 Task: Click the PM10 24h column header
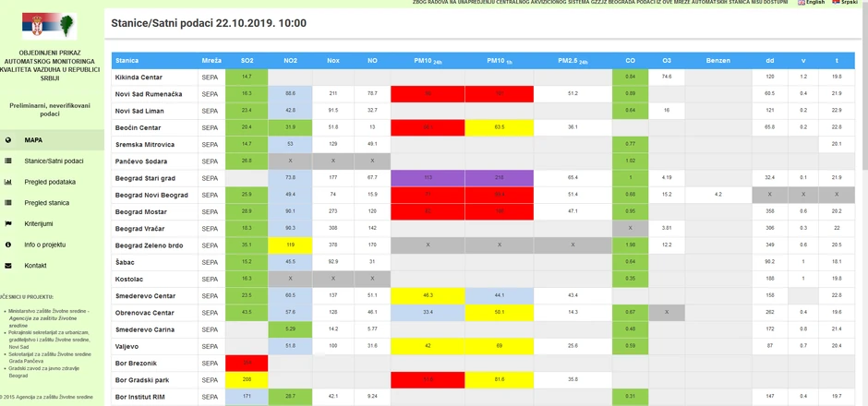[428, 61]
